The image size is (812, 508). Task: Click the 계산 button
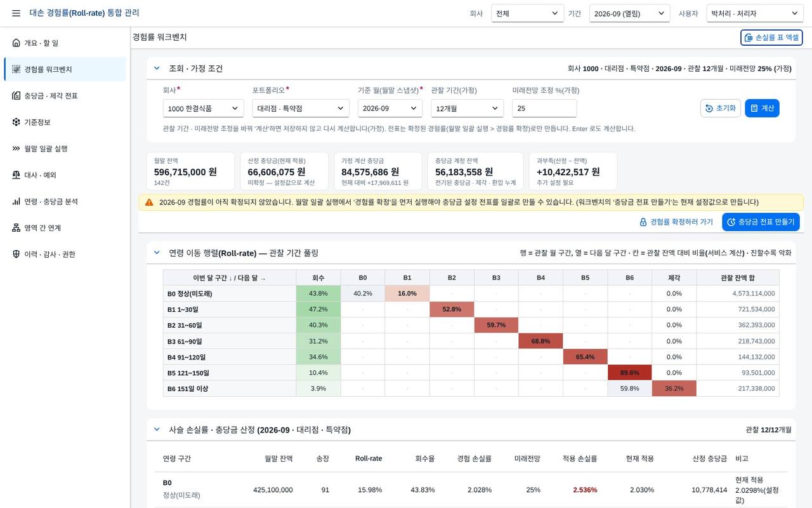tap(762, 109)
